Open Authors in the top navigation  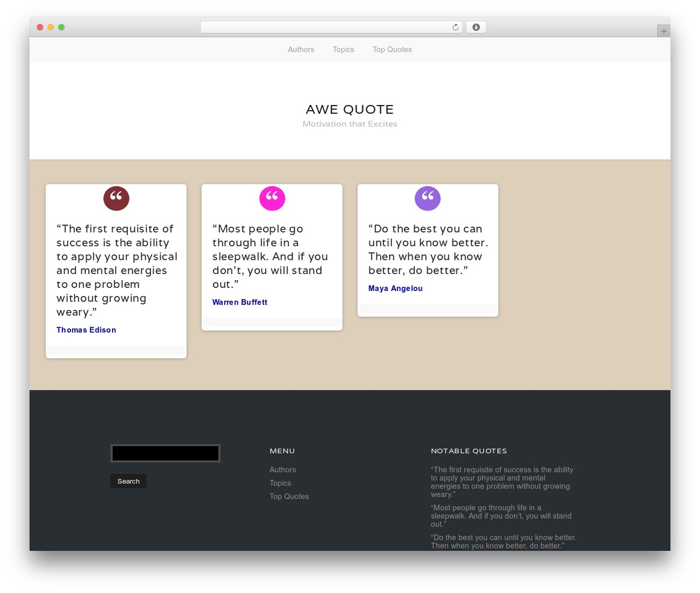coord(301,50)
